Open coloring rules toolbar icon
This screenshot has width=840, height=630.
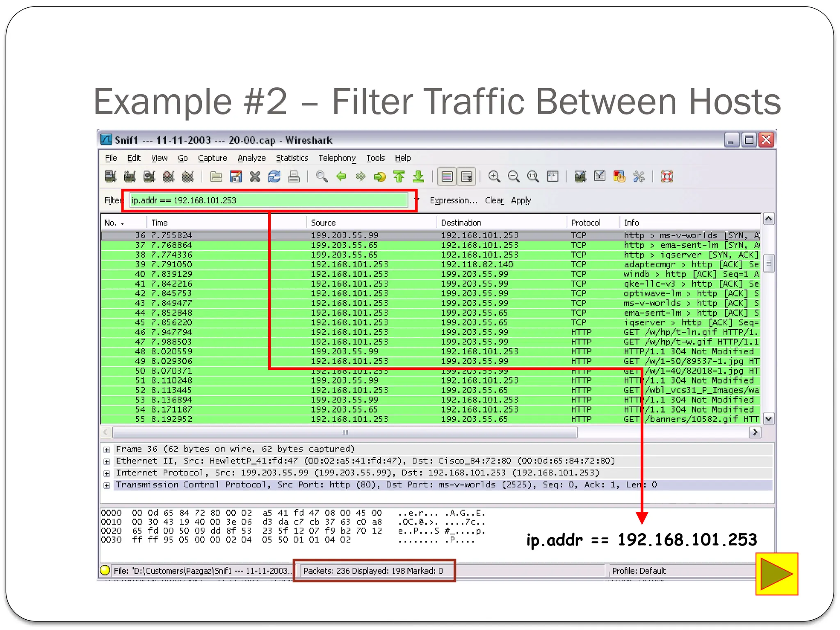619,177
